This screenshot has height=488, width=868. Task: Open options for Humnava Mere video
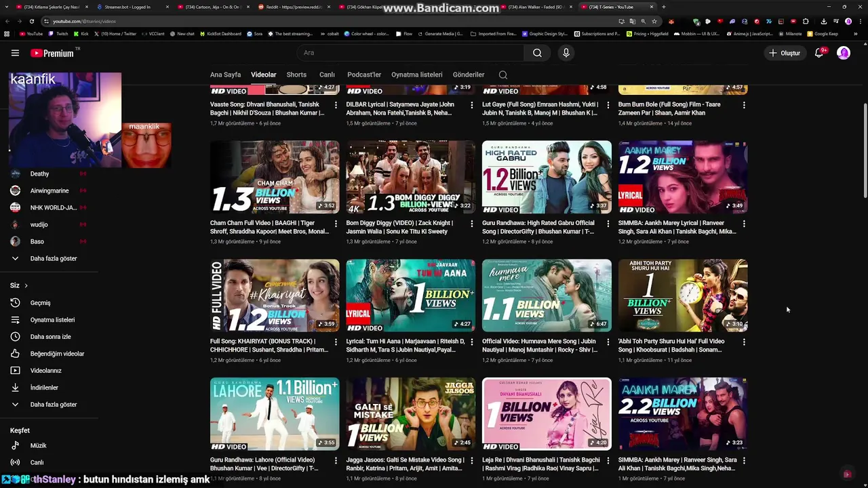click(608, 342)
